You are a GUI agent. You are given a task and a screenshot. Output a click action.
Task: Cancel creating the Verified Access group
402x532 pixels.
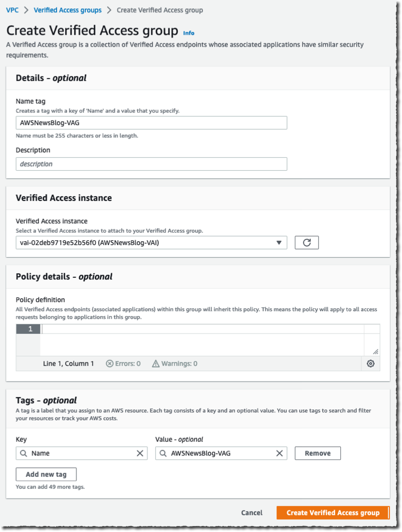(252, 513)
